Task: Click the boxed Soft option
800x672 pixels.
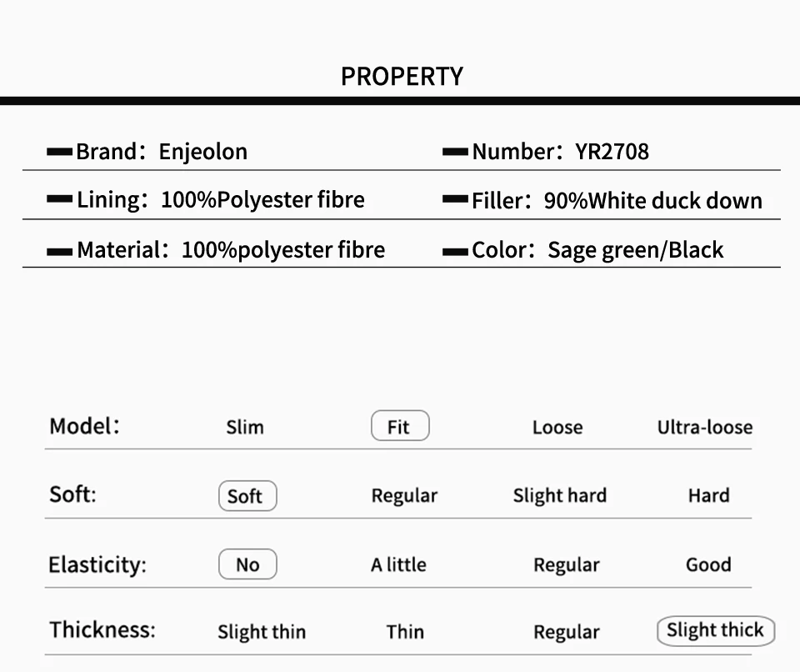Action: click(x=247, y=496)
